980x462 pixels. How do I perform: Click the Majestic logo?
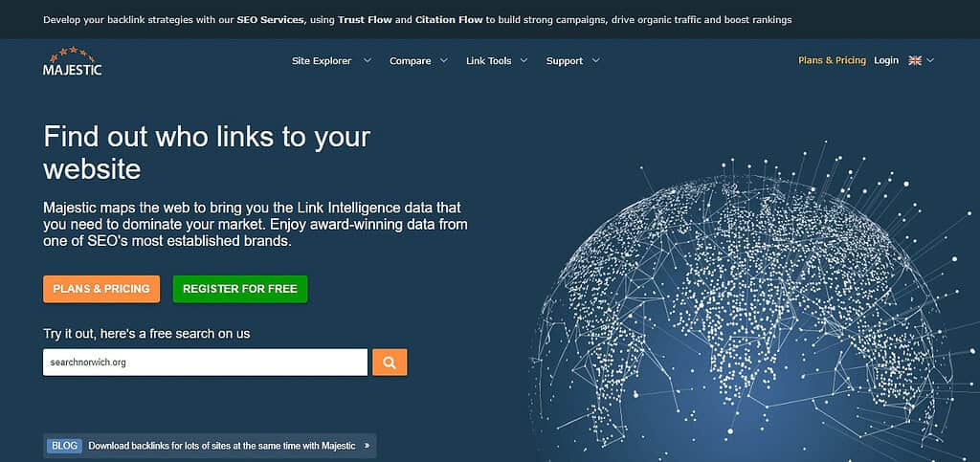click(x=73, y=60)
